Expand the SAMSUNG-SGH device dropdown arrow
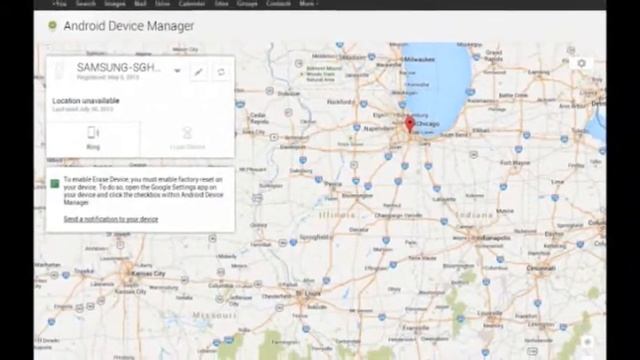The height and width of the screenshot is (360, 640). tap(178, 71)
